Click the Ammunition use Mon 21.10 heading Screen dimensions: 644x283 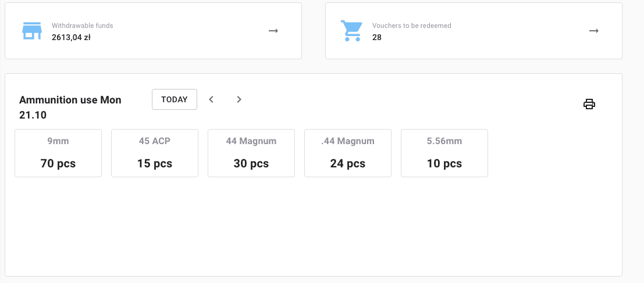point(70,107)
